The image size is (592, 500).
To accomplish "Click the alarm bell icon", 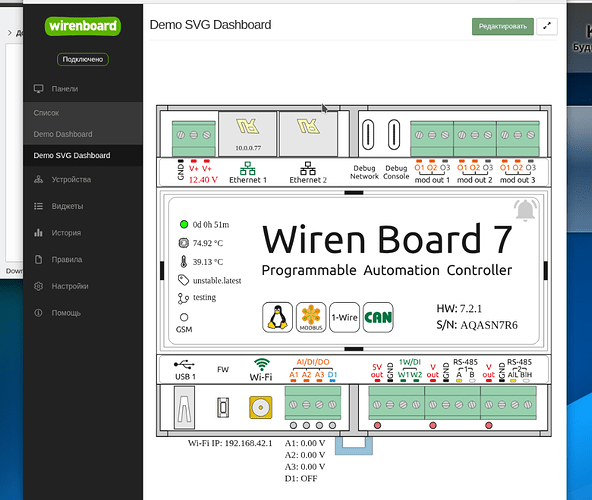I will pos(525,210).
